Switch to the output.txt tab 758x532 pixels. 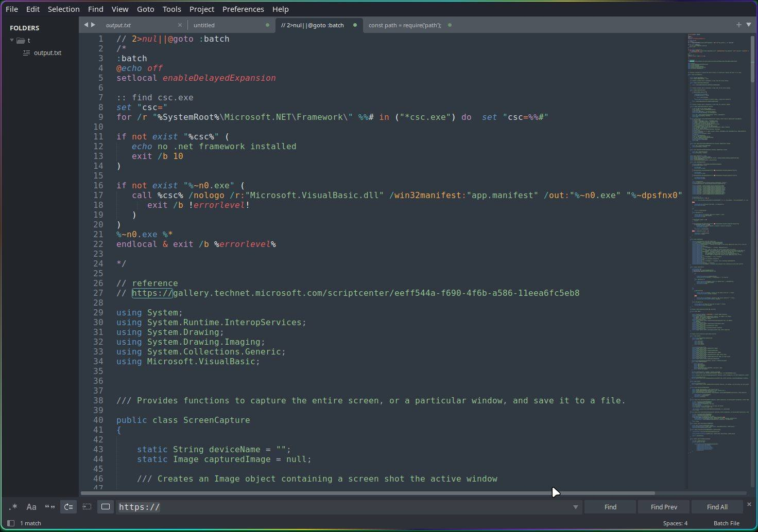click(134, 25)
